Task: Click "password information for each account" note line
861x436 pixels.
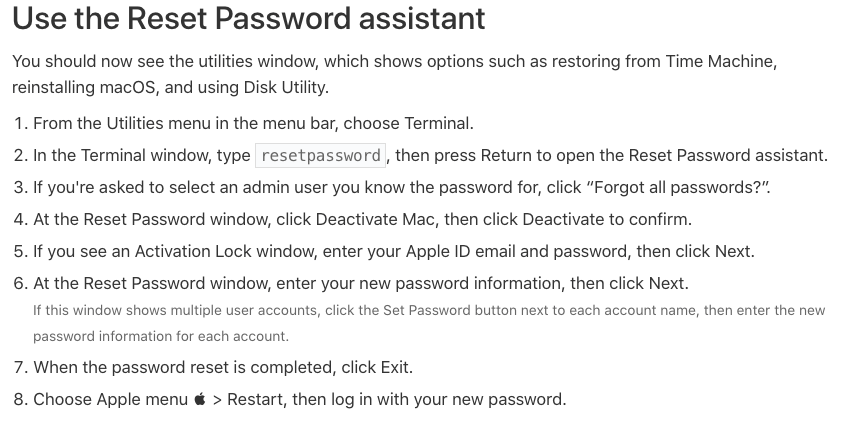Action: click(160, 336)
